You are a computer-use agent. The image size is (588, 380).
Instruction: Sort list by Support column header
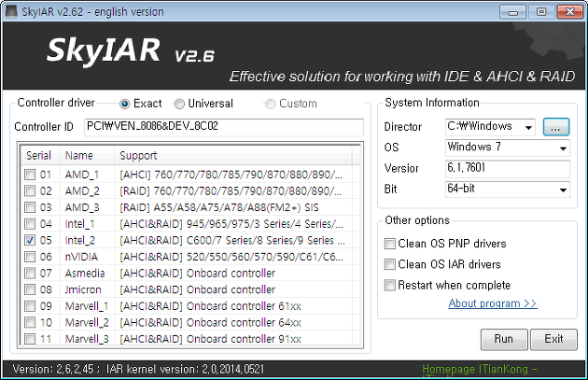tap(233, 156)
